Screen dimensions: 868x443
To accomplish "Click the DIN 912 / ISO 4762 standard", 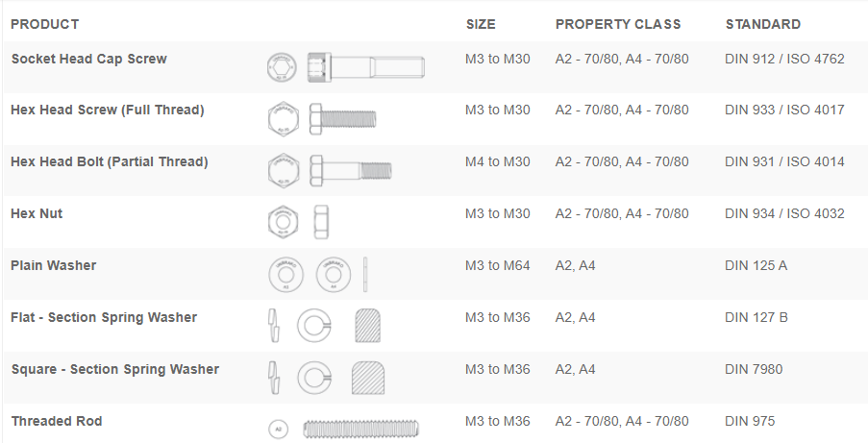I will (784, 59).
